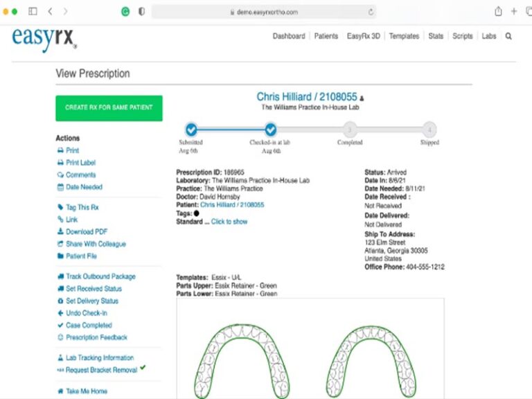532x399 pixels.
Task: Click the Case Completed checkmark icon
Action: 60,325
